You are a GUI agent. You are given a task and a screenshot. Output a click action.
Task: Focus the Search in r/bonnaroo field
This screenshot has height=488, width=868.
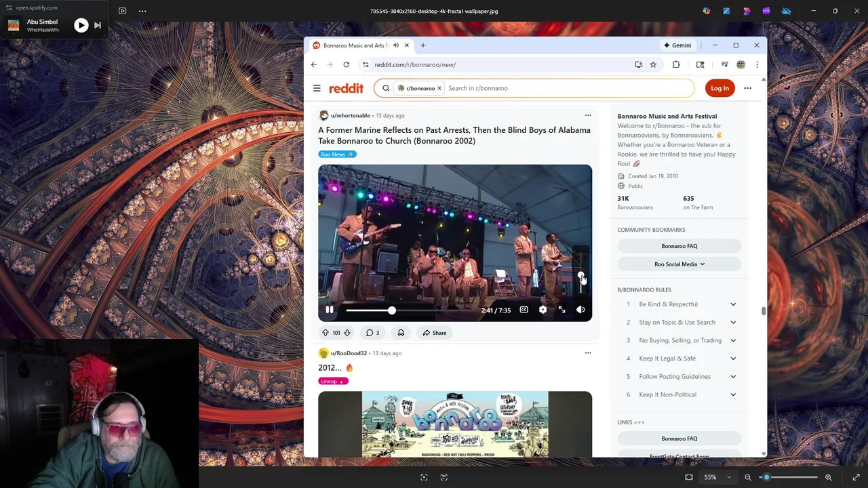(568, 88)
